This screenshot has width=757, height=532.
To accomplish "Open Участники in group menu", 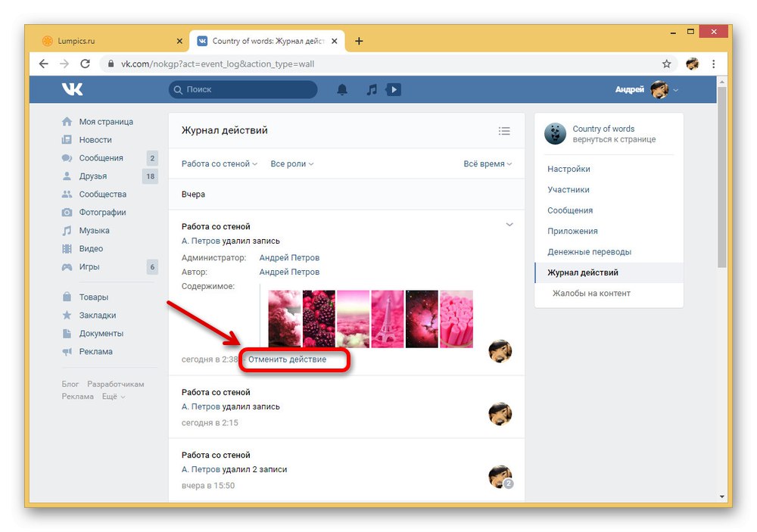I will tap(569, 190).
